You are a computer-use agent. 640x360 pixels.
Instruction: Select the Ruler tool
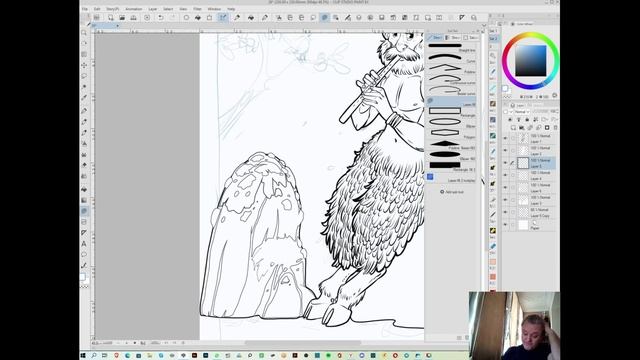tap(84, 233)
